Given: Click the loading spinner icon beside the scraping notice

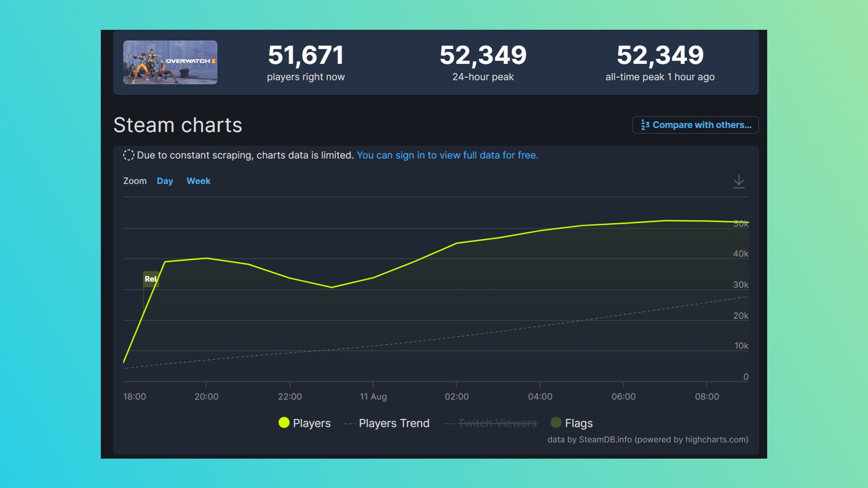Looking at the screenshot, I should tap(128, 155).
